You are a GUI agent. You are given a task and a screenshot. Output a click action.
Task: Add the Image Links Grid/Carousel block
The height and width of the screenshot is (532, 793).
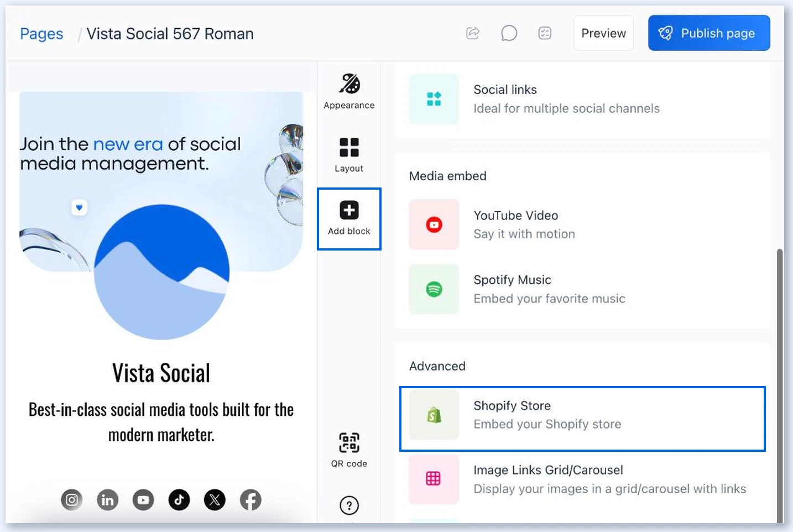coord(582,479)
